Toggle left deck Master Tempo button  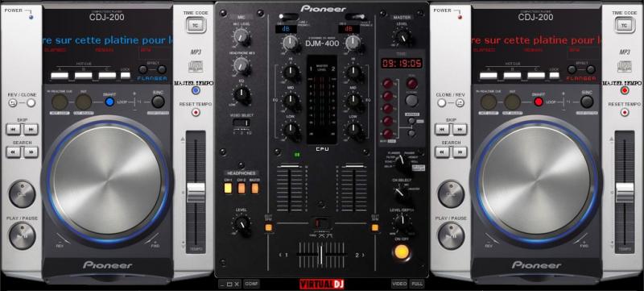[196, 90]
